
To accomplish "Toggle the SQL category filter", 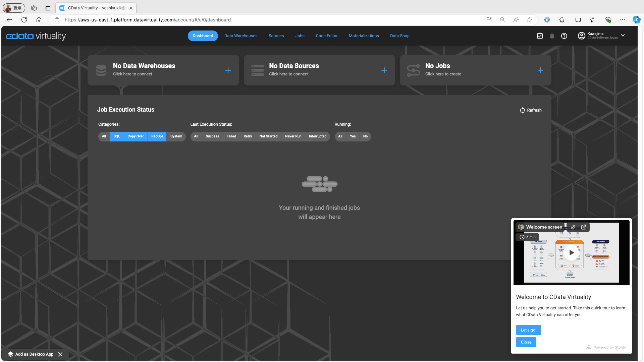I will click(117, 136).
